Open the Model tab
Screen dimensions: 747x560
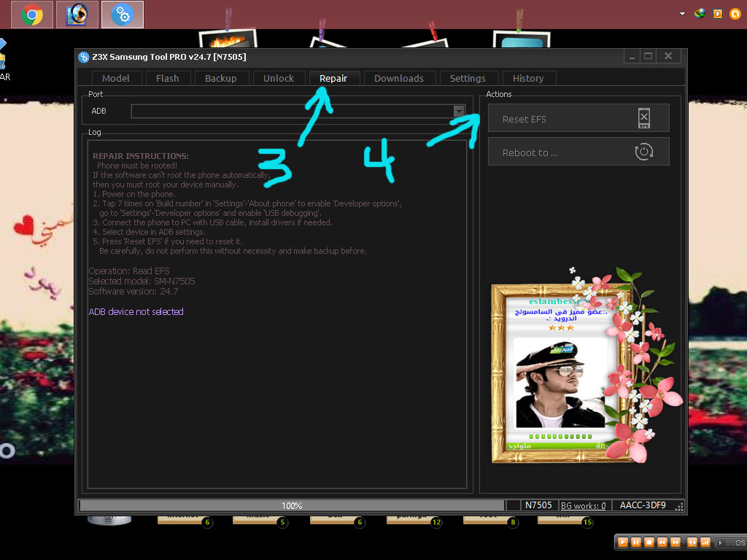(x=116, y=78)
